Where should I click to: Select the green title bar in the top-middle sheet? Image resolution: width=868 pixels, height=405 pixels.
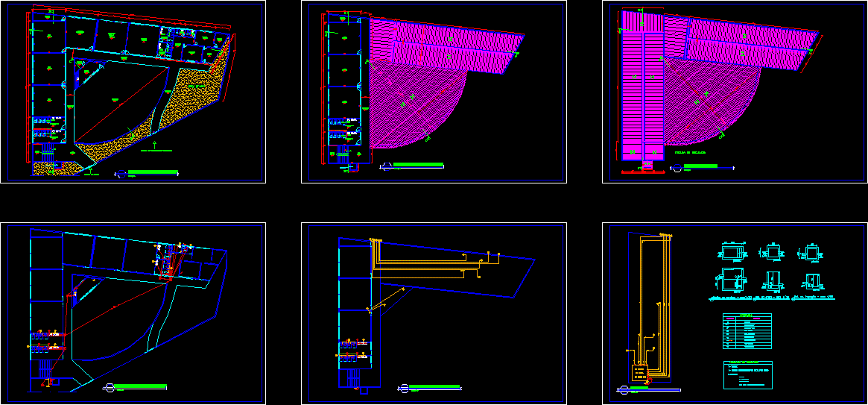(417, 165)
